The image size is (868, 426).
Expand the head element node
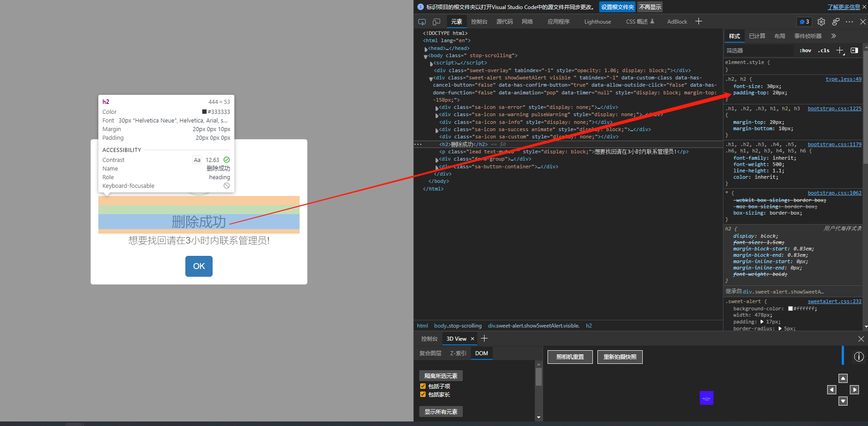pos(426,49)
